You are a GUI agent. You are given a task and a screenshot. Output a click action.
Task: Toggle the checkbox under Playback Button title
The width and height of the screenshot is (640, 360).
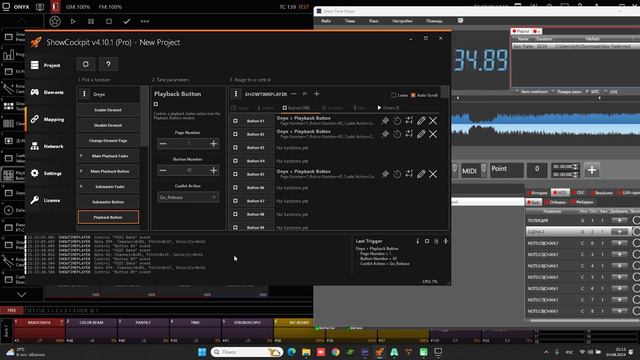[x=156, y=104]
